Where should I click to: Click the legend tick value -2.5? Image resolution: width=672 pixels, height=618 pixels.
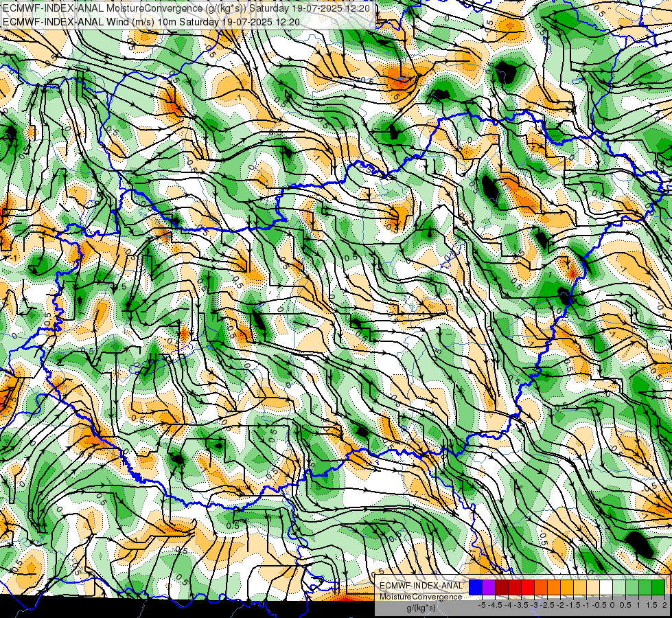pos(547,605)
